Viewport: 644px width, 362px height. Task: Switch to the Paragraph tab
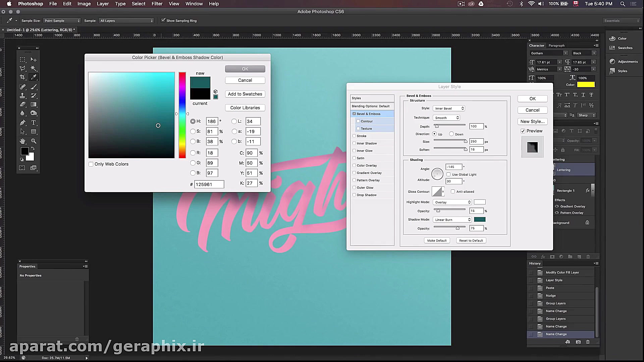click(x=556, y=46)
